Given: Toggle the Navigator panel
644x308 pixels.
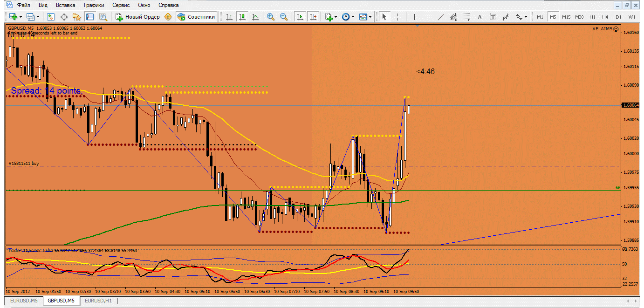Looking at the screenshot, I should pos(77,17).
